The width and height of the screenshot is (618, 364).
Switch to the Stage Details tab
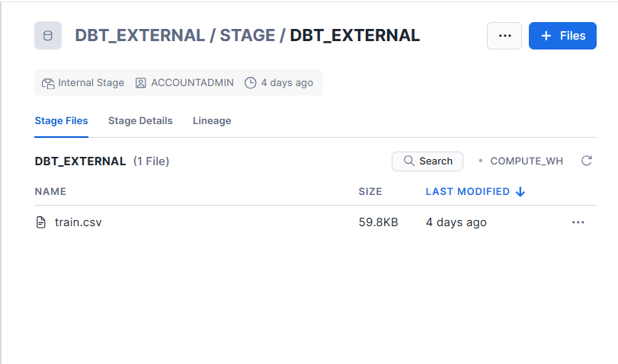(x=140, y=121)
